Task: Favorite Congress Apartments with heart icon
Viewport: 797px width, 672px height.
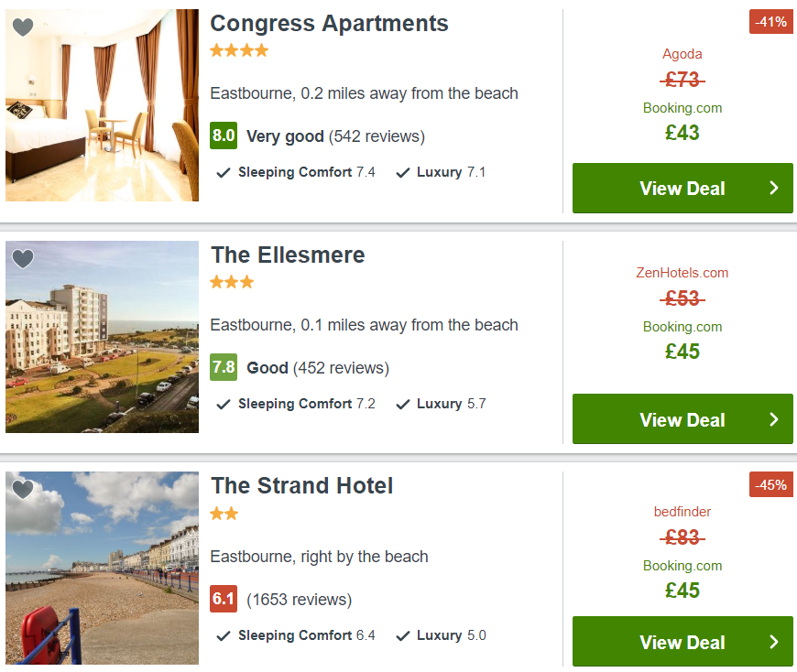Action: (23, 27)
